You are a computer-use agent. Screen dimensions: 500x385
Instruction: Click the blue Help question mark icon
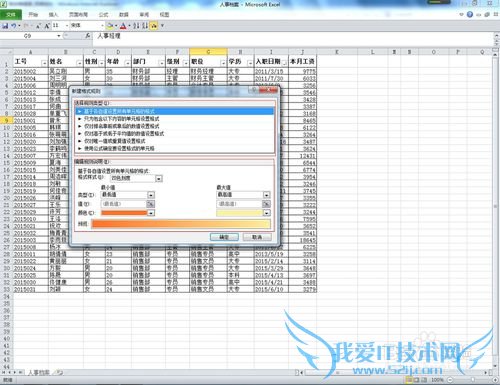point(470,14)
